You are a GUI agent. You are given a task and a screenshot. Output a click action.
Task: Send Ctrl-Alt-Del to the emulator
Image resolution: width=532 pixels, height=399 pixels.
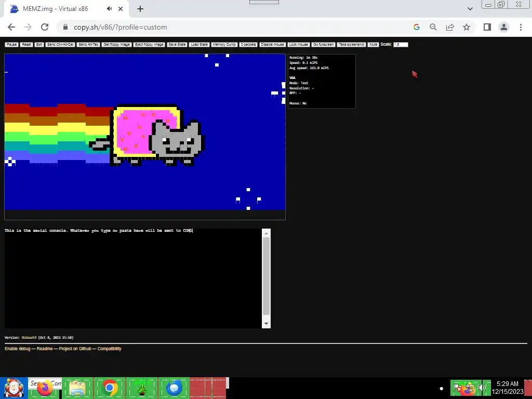pos(60,45)
